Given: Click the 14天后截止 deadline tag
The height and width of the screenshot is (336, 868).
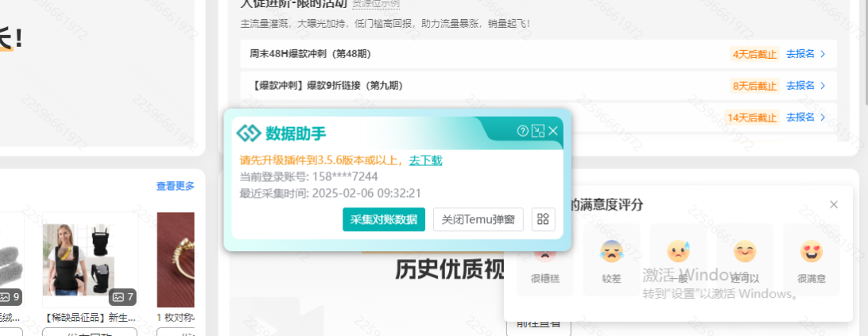Looking at the screenshot, I should point(752,117).
